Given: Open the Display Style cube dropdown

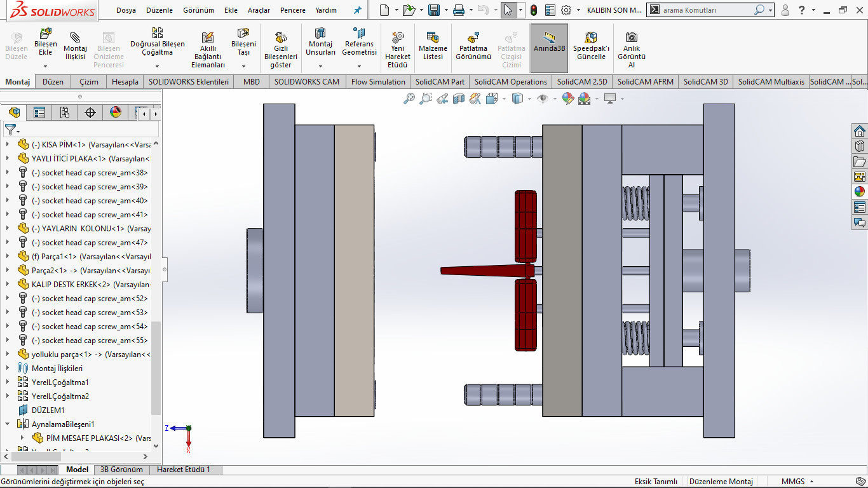Looking at the screenshot, I should (531, 98).
